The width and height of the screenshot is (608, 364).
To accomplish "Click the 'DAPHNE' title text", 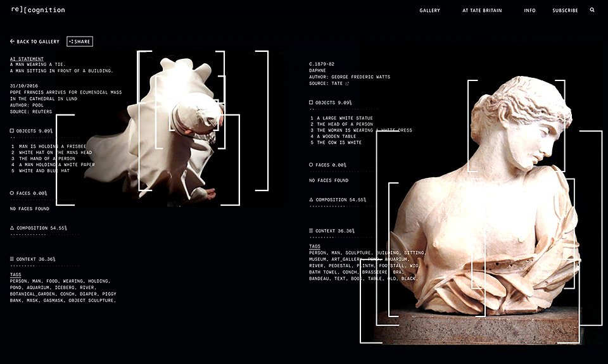I will (x=317, y=70).
